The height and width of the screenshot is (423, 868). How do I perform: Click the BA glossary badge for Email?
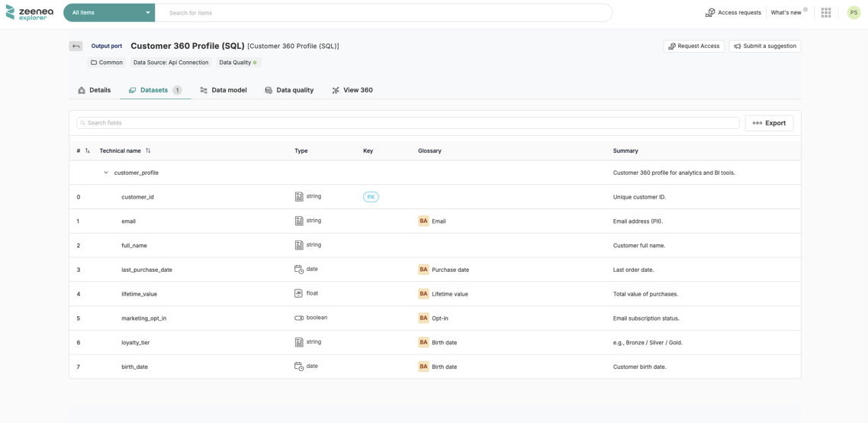tap(423, 221)
